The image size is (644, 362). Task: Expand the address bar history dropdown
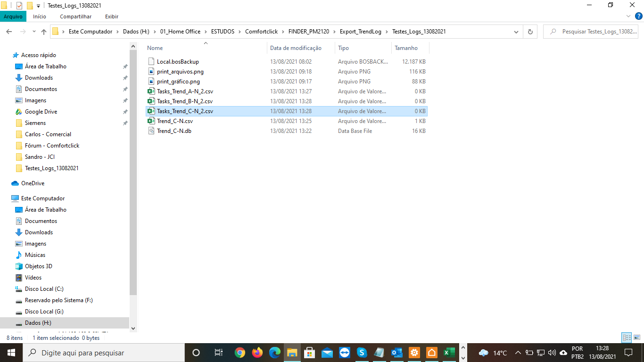pos(516,32)
